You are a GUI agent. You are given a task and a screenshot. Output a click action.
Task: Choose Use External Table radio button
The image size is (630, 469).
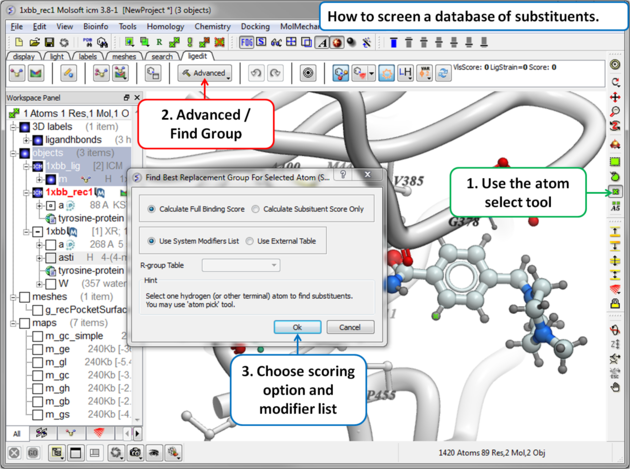(x=250, y=241)
